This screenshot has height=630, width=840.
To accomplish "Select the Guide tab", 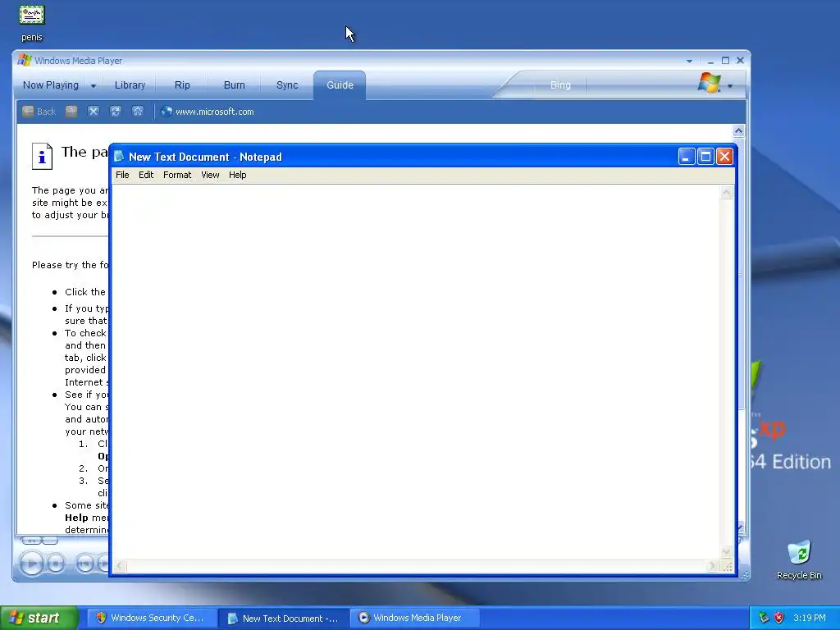I will tap(340, 85).
